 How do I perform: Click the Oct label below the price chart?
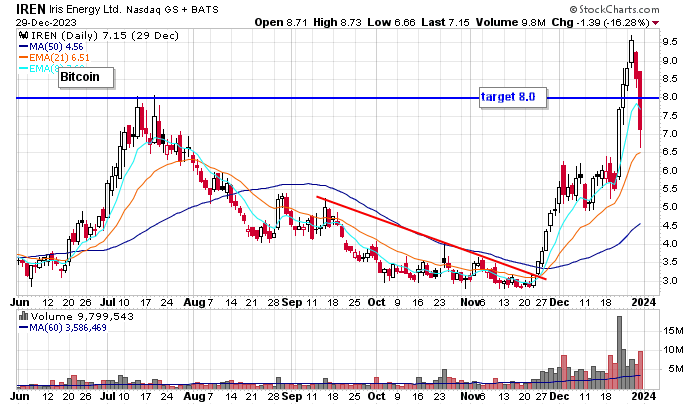(376, 302)
